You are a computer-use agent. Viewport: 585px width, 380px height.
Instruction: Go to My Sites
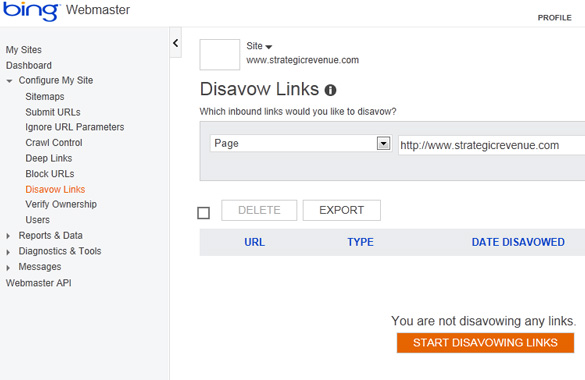(24, 50)
